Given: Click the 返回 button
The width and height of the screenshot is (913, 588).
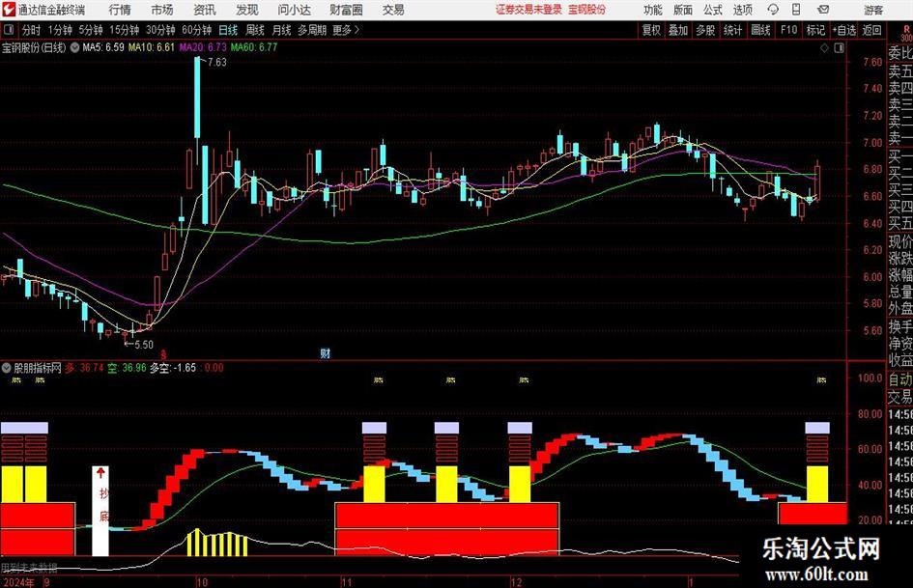Looking at the screenshot, I should coord(871,30).
